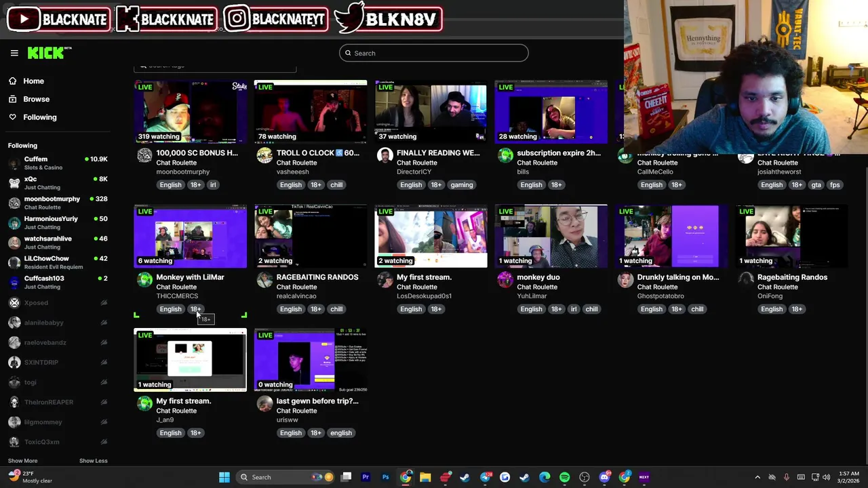The height and width of the screenshot is (488, 868).
Task: Select HarmoniousYuriy in the following list
Action: click(x=58, y=222)
